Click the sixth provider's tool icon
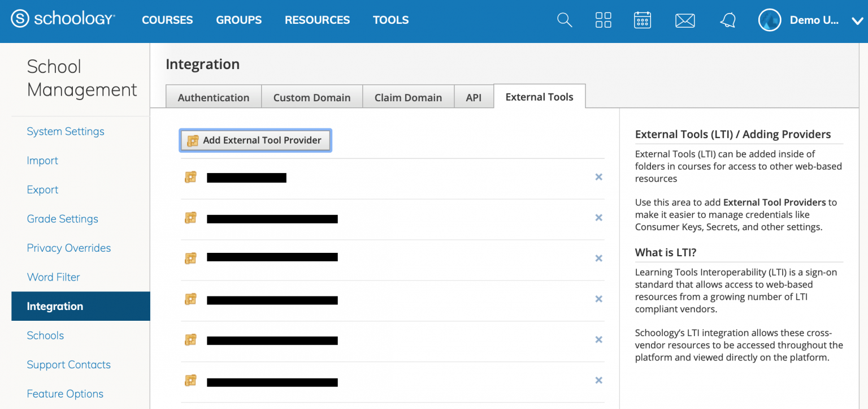This screenshot has height=409, width=868. pyautogui.click(x=191, y=381)
